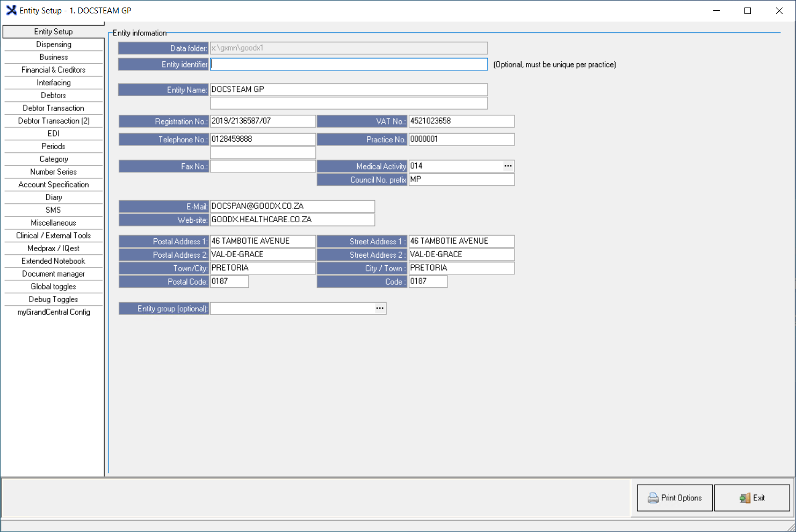Select the Miscellaneous tab
The width and height of the screenshot is (796, 532).
click(x=53, y=223)
